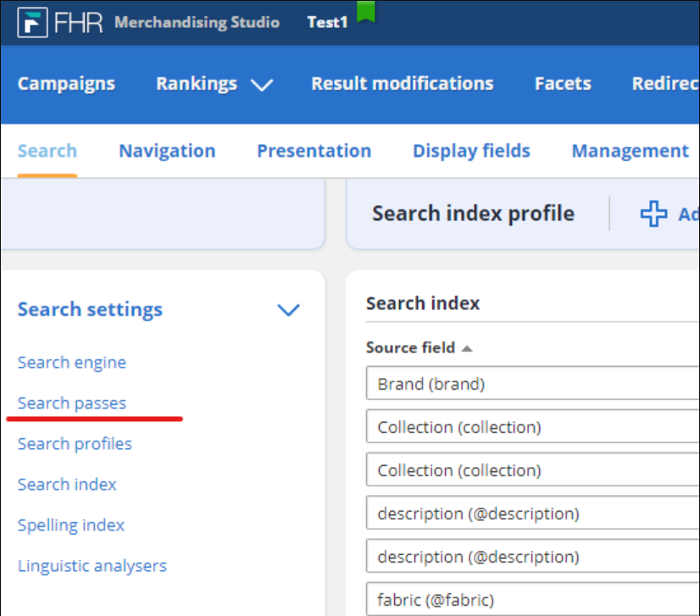Open the Spelling index link
700x616 pixels.
tap(71, 525)
